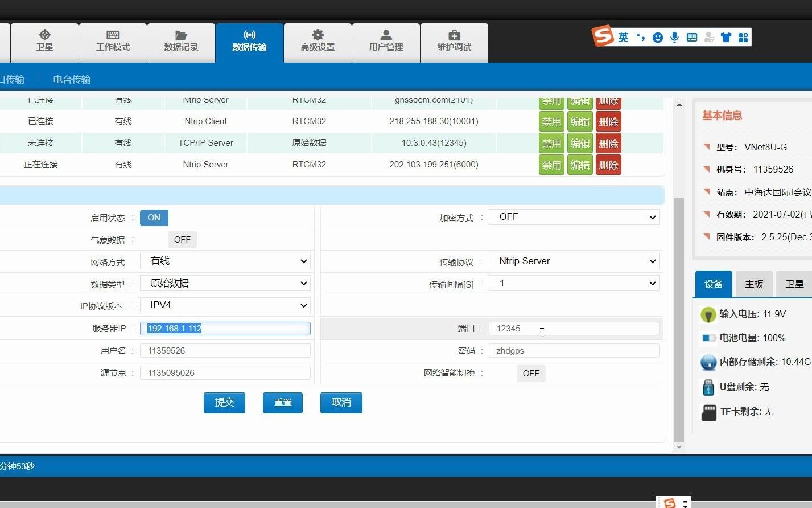Image resolution: width=812 pixels, height=508 pixels.
Task: Switch to 电台传输 sub-tab
Action: 72,79
